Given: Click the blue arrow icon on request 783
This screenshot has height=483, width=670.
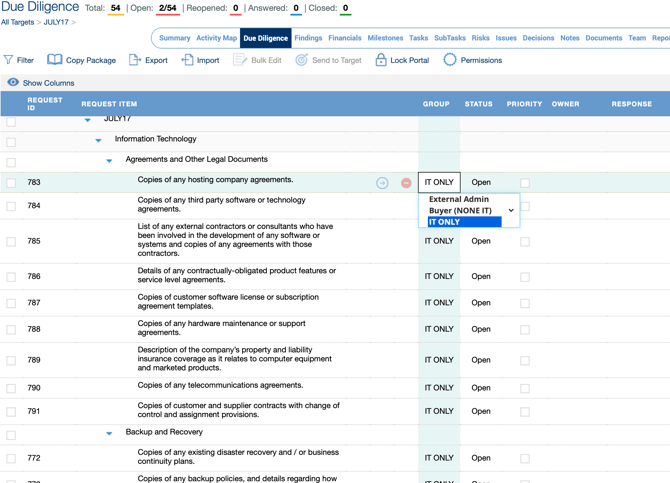Looking at the screenshot, I should 382,183.
